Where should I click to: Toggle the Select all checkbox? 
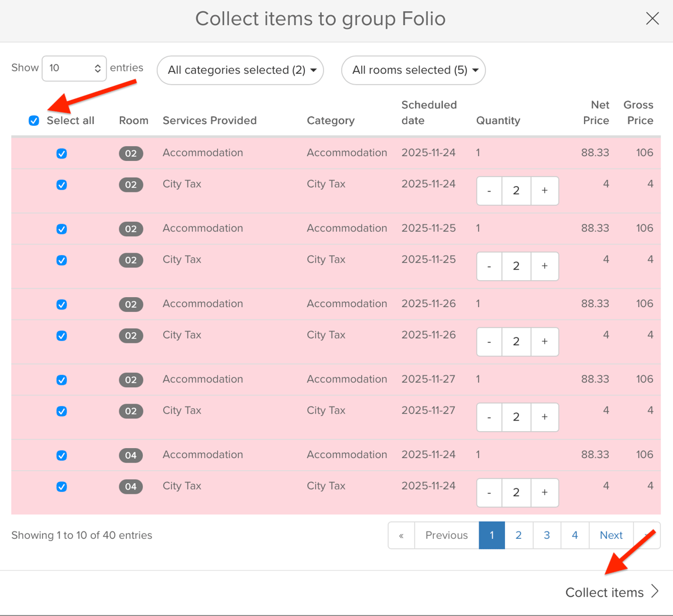tap(34, 121)
